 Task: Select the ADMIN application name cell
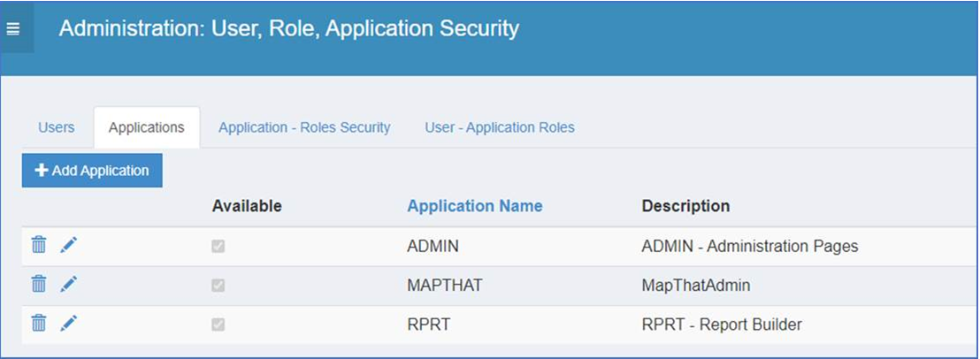tap(433, 246)
